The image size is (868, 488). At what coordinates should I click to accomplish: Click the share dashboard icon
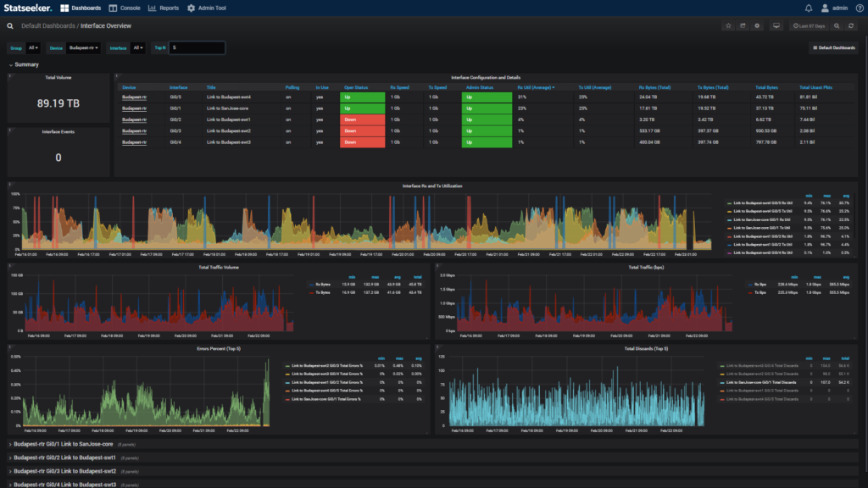tap(743, 26)
